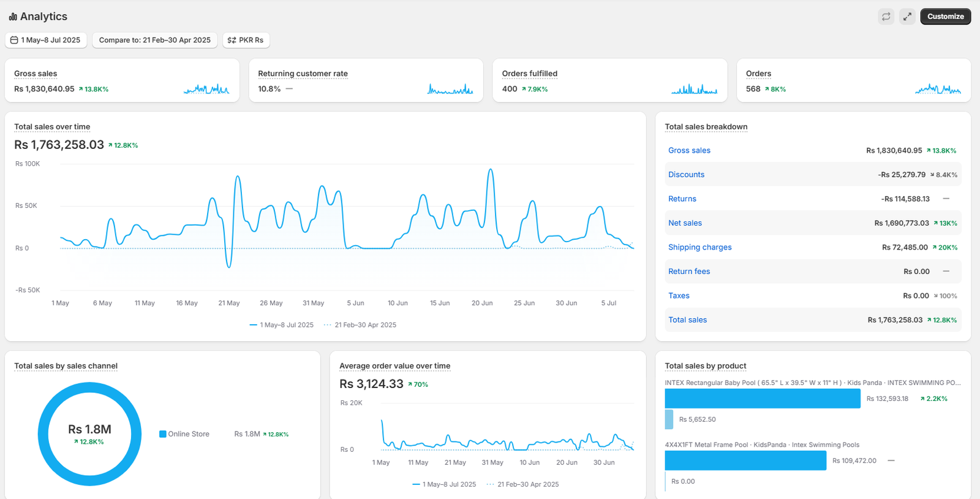Toggle the 21 Feb–30 Apr 2025 sales legend
Screen dimensions: 980x499
pyautogui.click(x=360, y=325)
